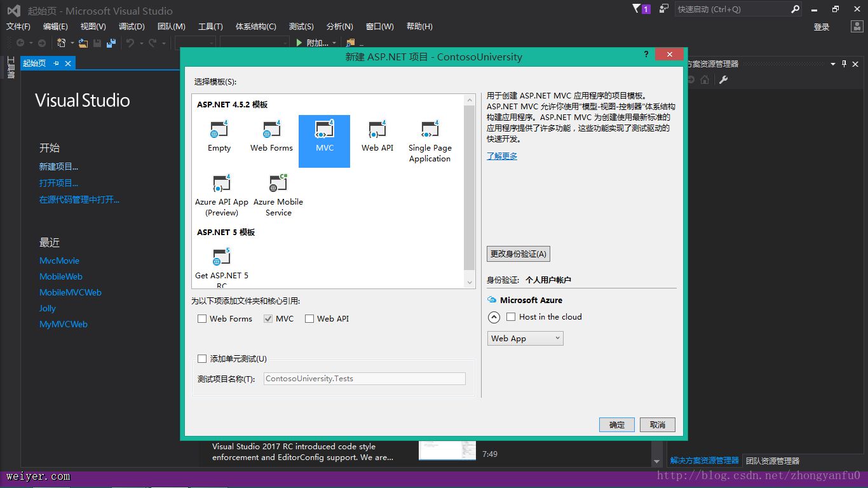The image size is (868, 488).
Task: Open the Undo history dropdown arrow
Action: (140, 43)
